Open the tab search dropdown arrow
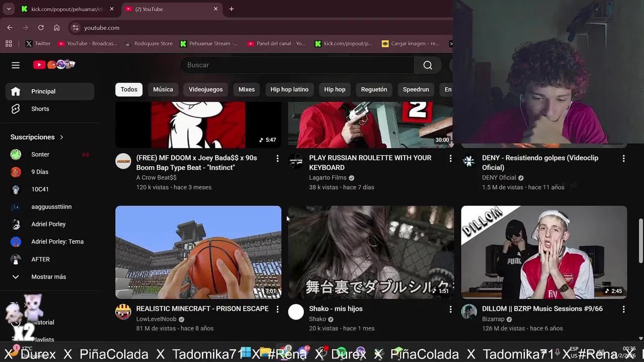The width and height of the screenshot is (644, 362). [x=9, y=9]
